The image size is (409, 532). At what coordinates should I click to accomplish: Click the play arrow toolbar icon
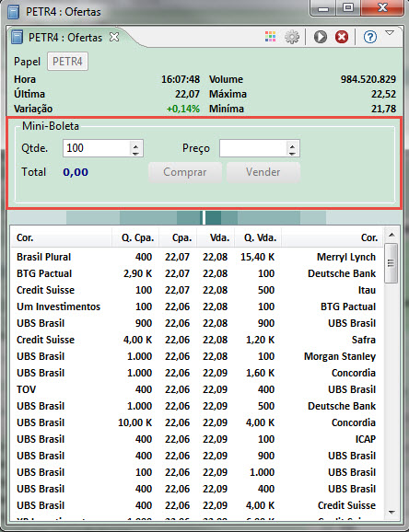pos(320,37)
